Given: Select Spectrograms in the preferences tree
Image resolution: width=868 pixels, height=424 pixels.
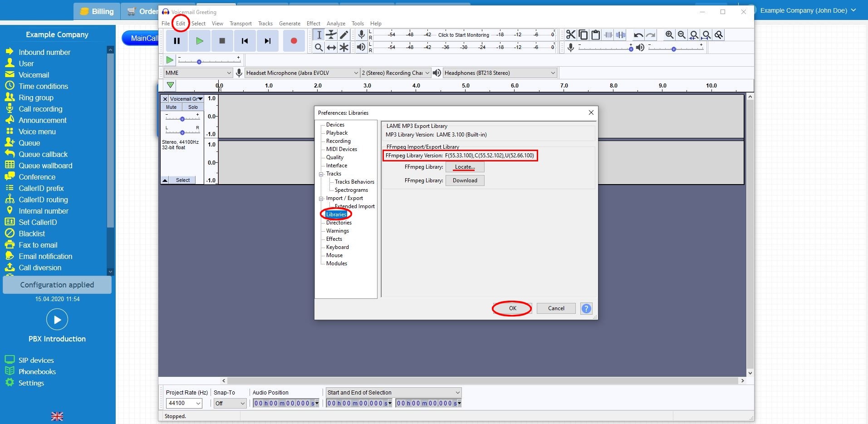Looking at the screenshot, I should (351, 190).
